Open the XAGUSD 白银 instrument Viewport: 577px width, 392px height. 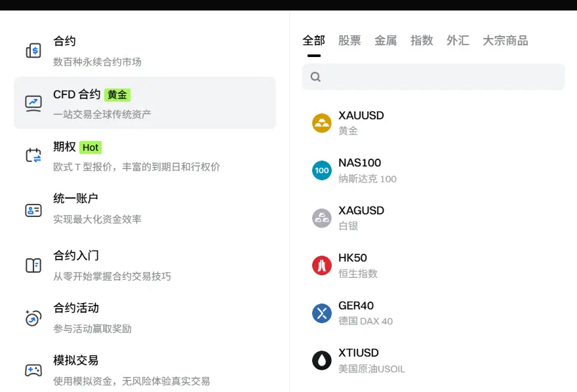click(x=433, y=218)
